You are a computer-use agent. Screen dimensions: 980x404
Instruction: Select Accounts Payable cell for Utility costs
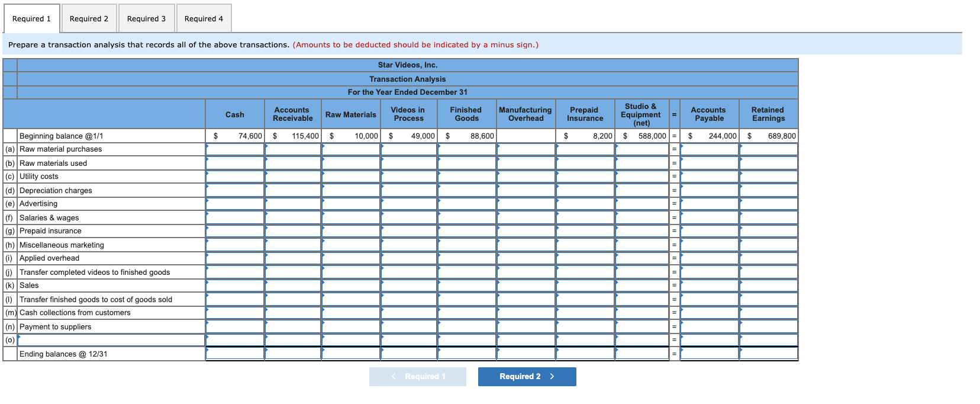coord(710,177)
